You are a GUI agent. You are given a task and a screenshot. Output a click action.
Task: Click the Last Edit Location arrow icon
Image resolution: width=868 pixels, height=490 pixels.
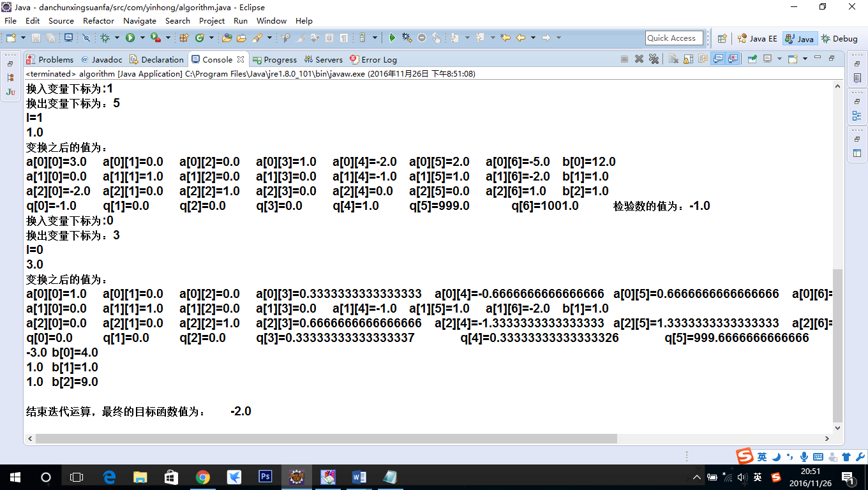(505, 38)
